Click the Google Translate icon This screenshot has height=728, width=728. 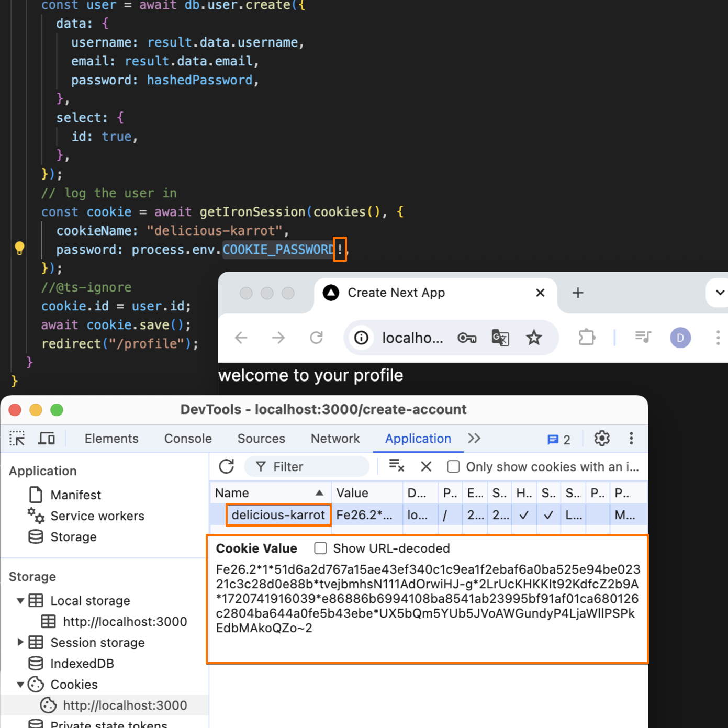(500, 338)
